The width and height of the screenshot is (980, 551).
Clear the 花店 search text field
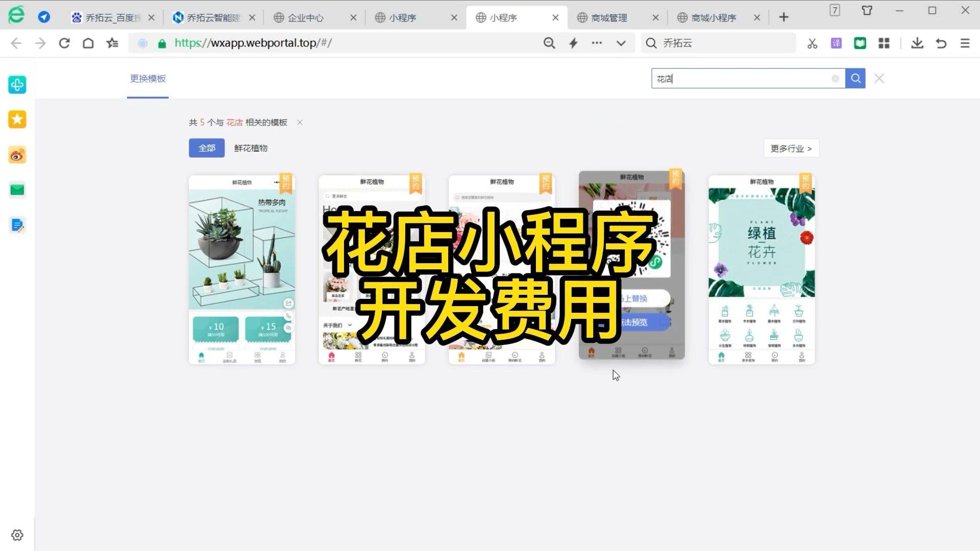835,79
